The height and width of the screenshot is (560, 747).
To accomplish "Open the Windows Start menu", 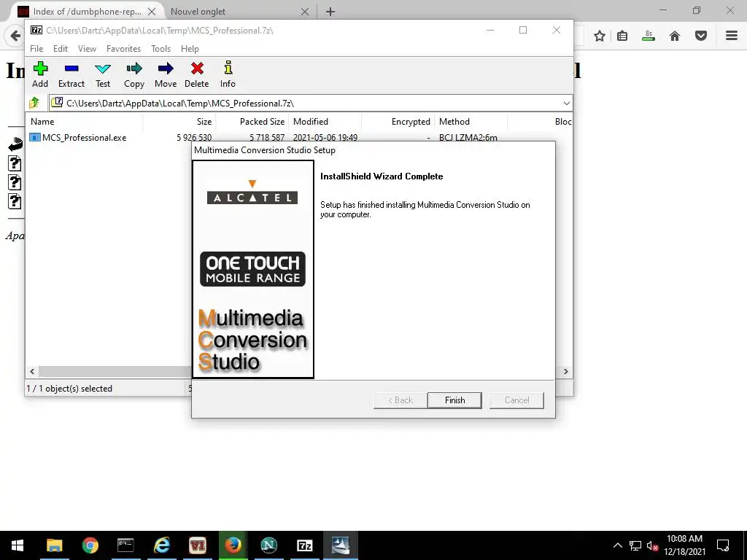I will tap(18, 545).
